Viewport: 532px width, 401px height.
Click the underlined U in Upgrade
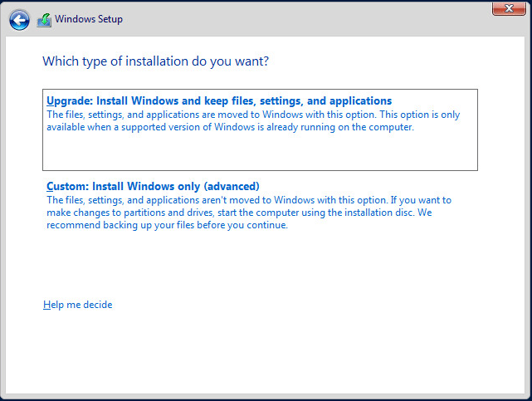coord(51,101)
